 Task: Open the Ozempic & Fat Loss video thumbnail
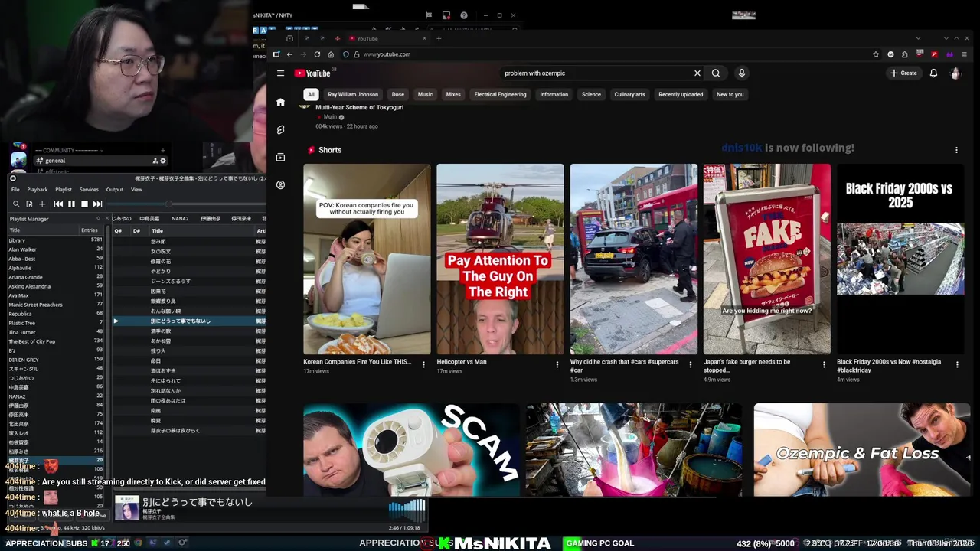click(862, 450)
